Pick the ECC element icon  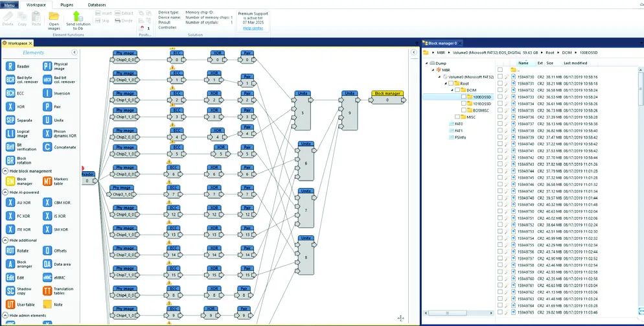(10, 93)
